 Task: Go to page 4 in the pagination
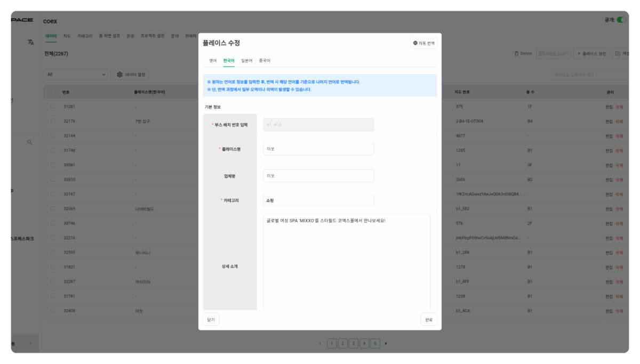tap(364, 343)
